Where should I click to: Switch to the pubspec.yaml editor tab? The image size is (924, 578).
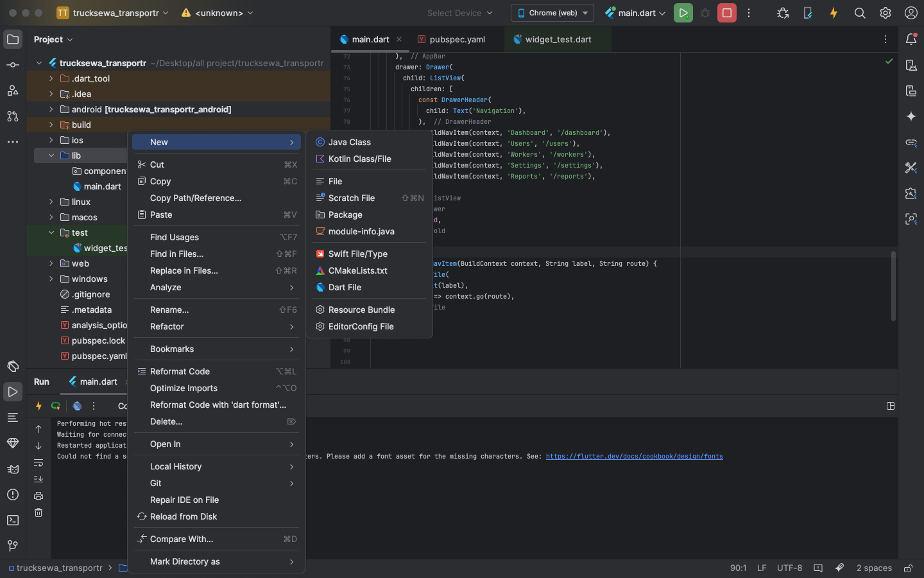(457, 39)
